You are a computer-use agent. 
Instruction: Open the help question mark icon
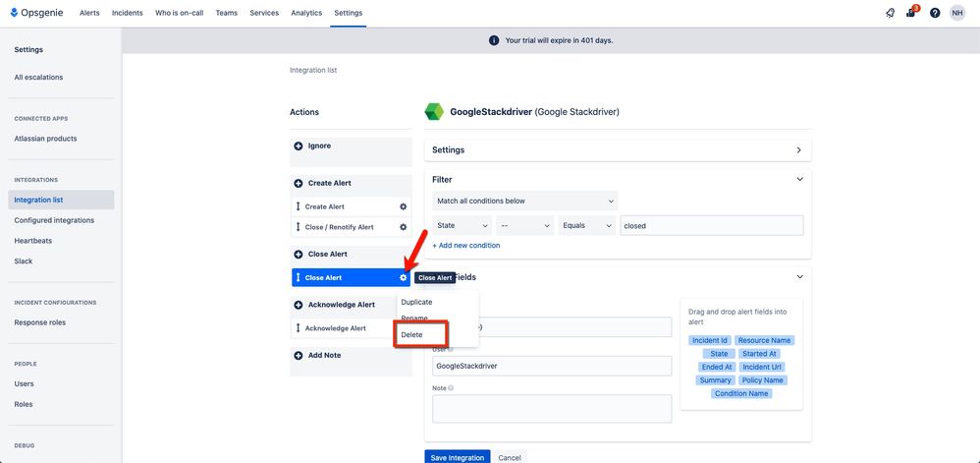coord(935,13)
